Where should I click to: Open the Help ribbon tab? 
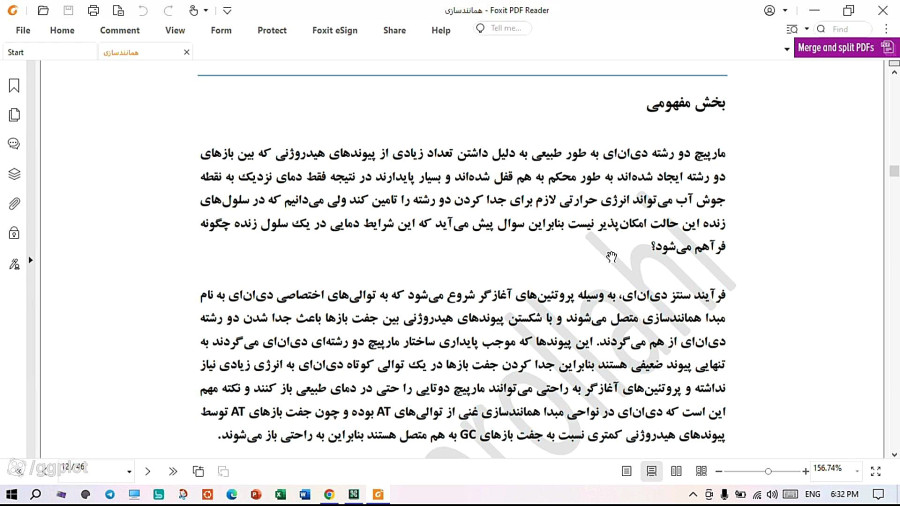(441, 30)
